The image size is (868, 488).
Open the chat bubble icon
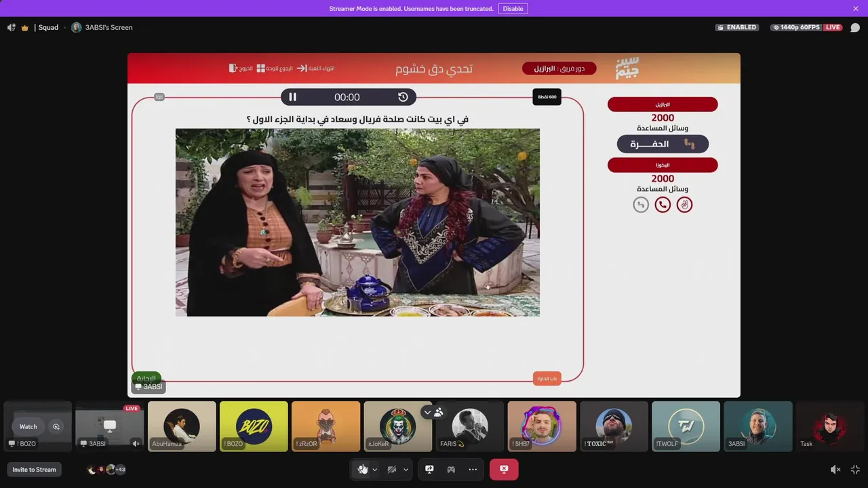[855, 28]
